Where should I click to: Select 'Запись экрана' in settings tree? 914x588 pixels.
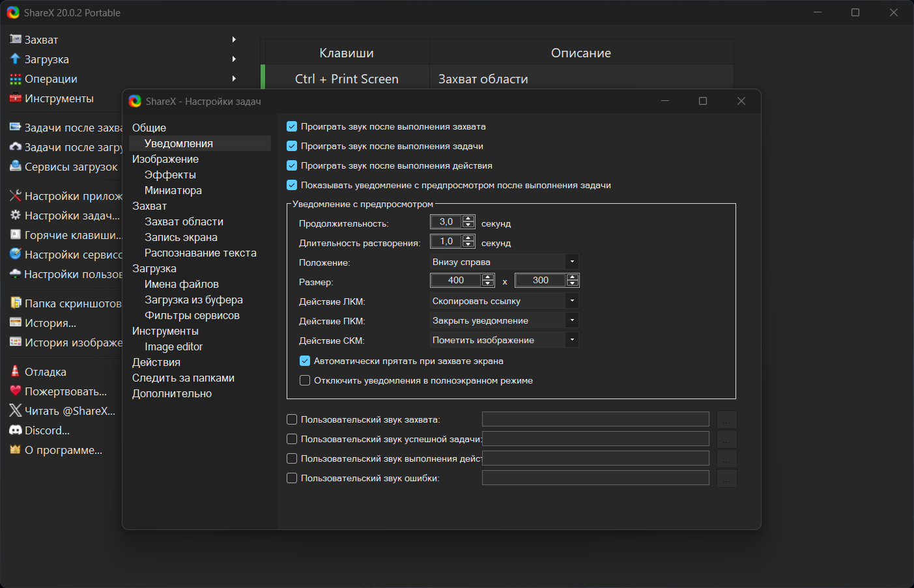pyautogui.click(x=181, y=238)
